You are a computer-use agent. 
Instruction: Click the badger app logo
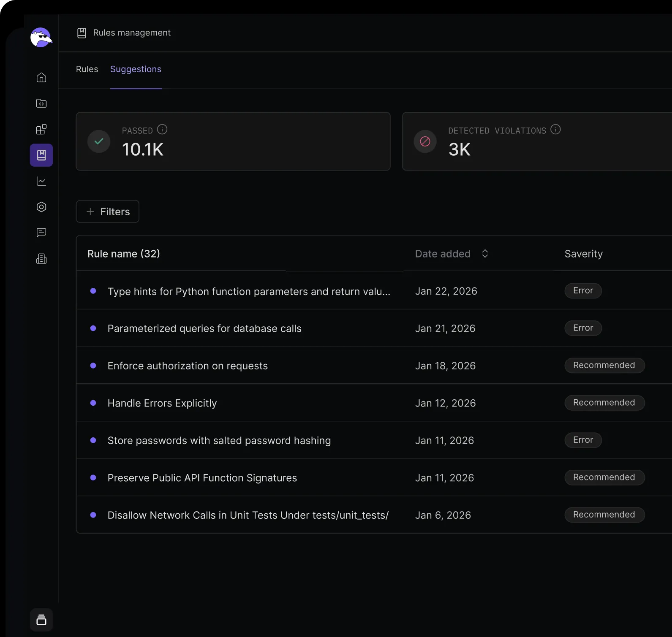pyautogui.click(x=41, y=38)
